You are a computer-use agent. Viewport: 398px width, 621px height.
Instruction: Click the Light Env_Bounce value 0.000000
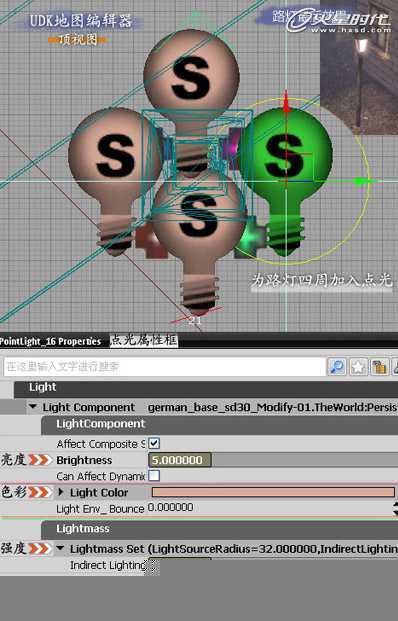[170, 507]
